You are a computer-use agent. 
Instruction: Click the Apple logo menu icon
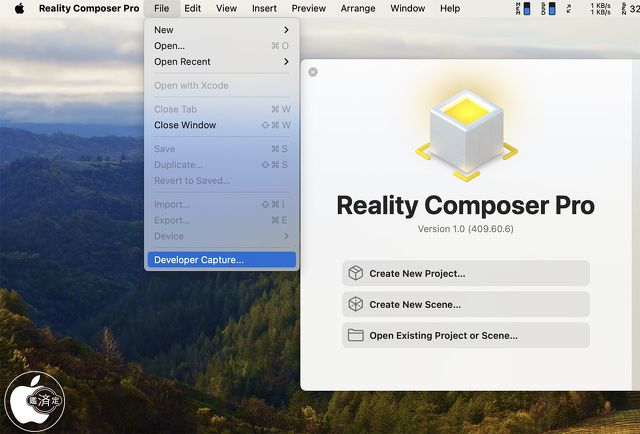tap(18, 8)
